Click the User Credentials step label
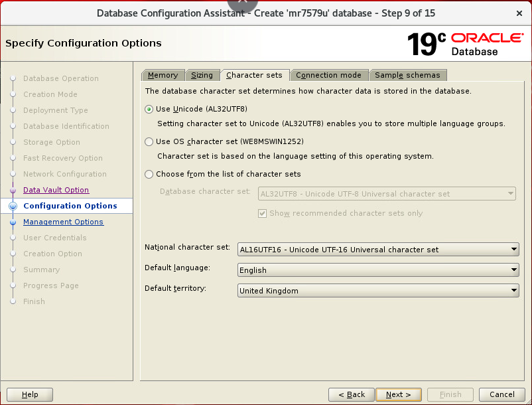The image size is (532, 405). 55,238
